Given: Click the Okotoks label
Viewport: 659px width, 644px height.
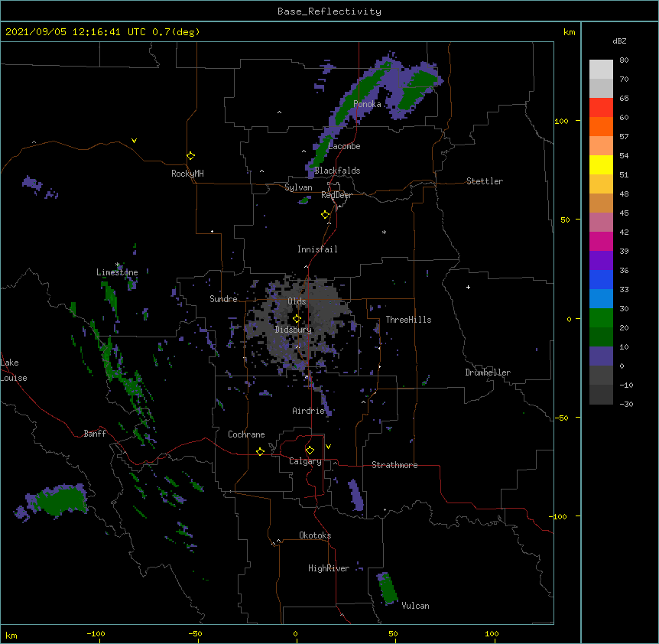Looking at the screenshot, I should [315, 535].
